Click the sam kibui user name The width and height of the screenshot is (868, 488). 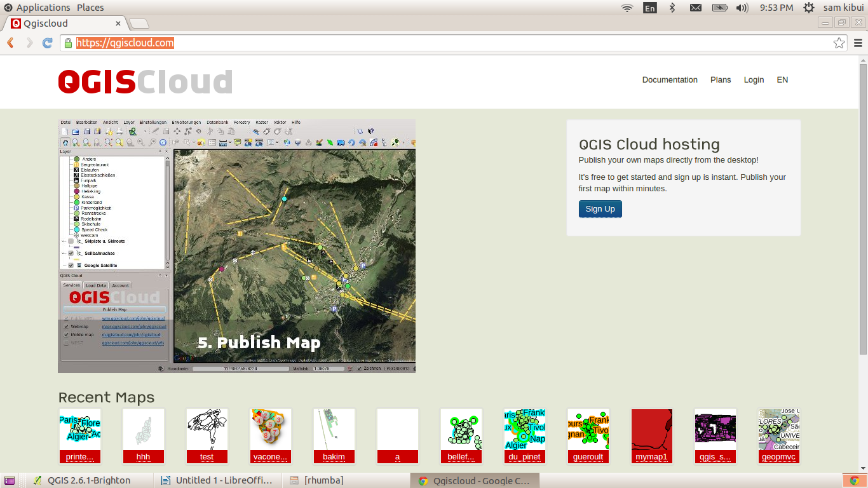(x=843, y=8)
